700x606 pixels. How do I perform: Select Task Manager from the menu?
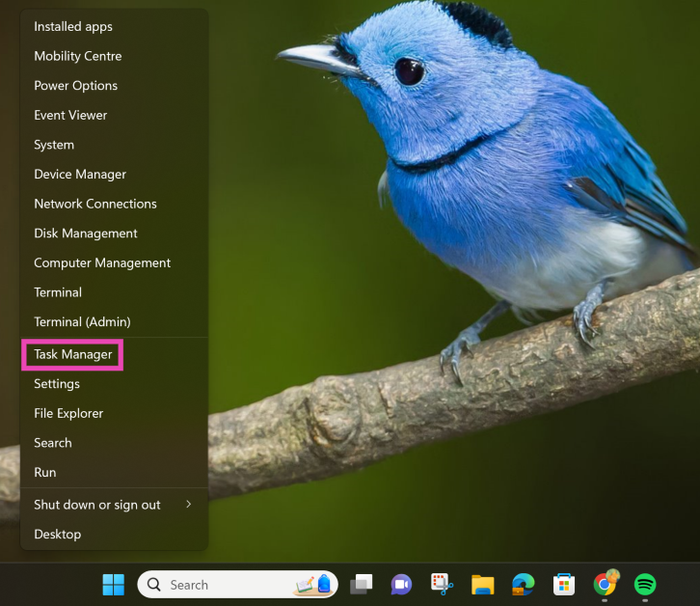click(x=73, y=354)
